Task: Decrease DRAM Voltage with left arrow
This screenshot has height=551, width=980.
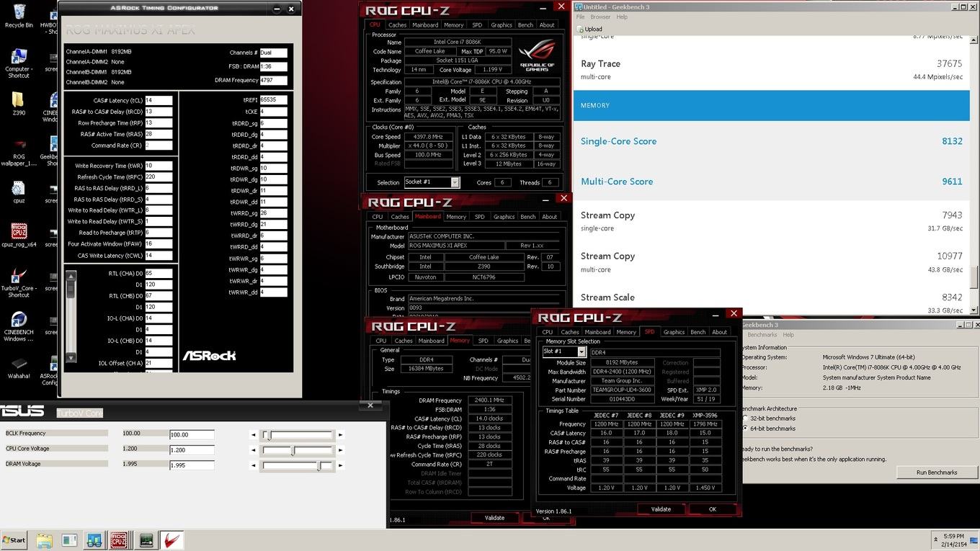Action: [x=253, y=465]
